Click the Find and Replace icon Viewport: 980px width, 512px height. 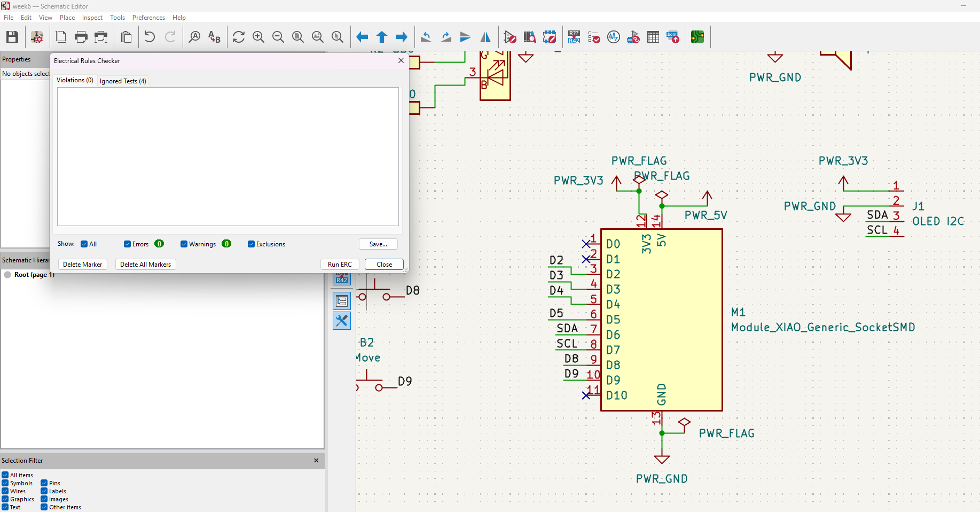pos(214,37)
